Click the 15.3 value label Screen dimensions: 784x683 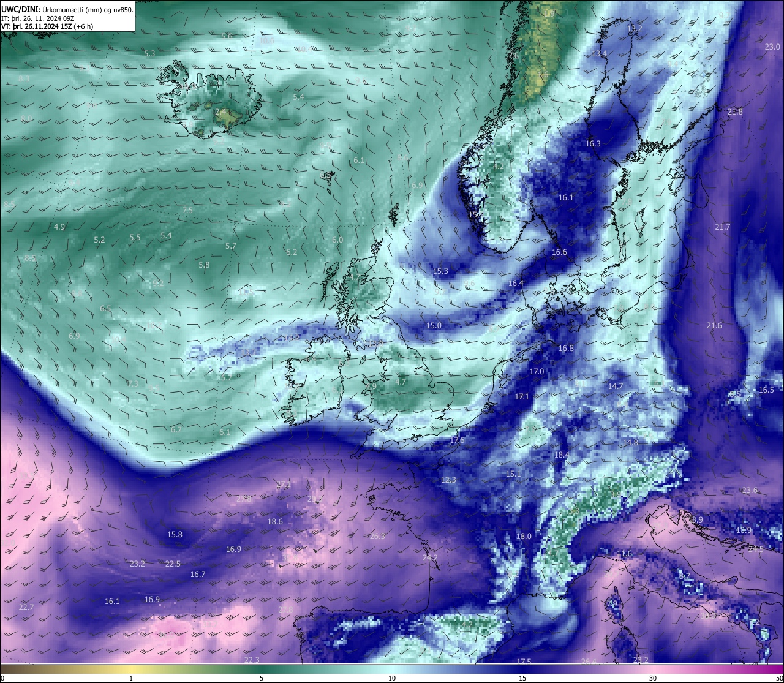tap(440, 271)
